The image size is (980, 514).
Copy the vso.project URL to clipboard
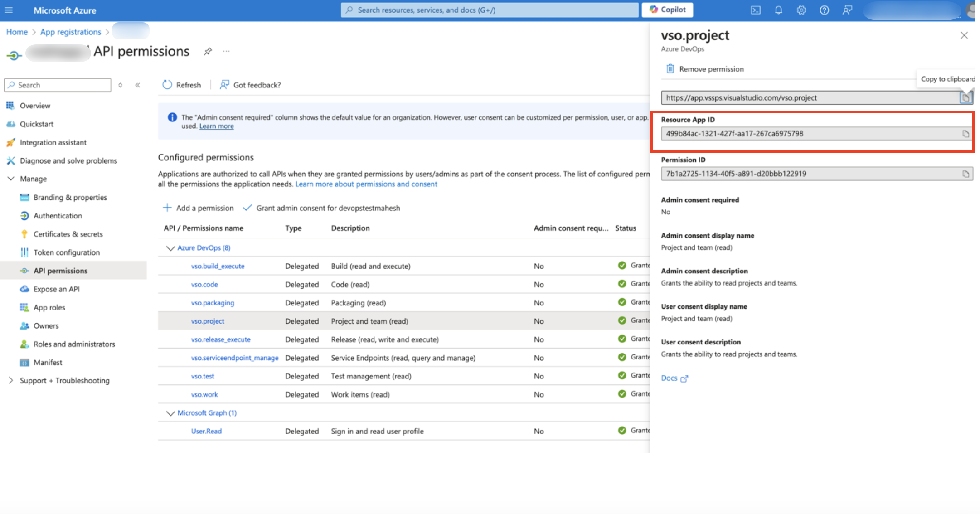coord(966,97)
